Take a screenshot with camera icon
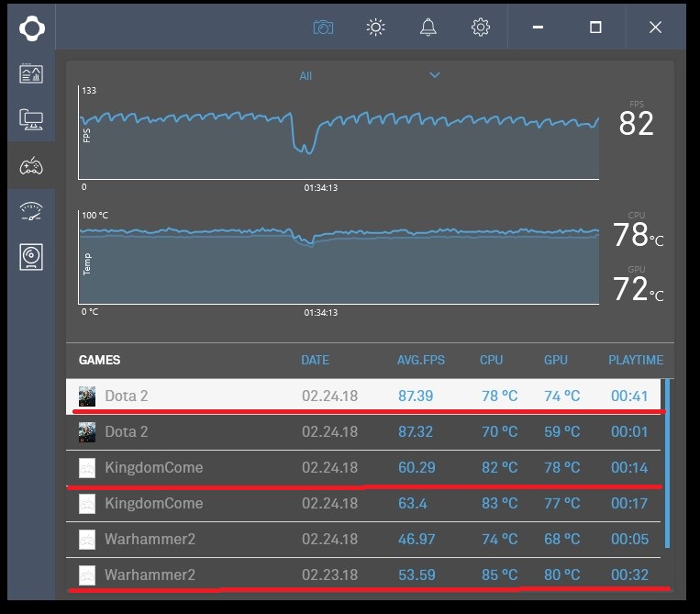Viewport: 700px width, 614px height. (x=323, y=28)
